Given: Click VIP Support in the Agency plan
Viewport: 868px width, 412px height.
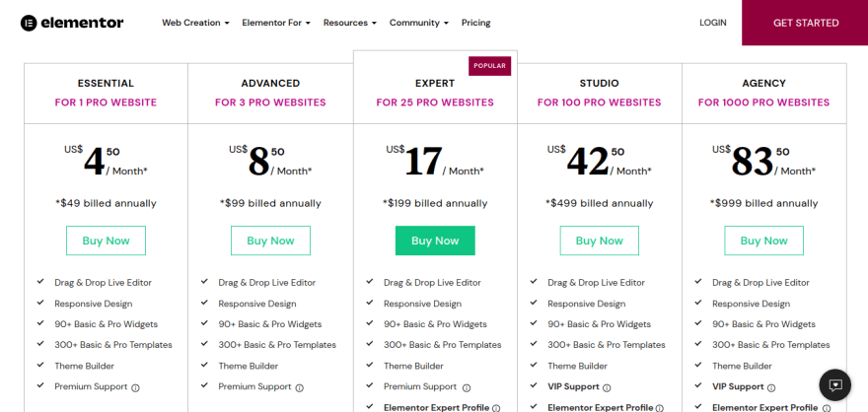Looking at the screenshot, I should tap(738, 386).
